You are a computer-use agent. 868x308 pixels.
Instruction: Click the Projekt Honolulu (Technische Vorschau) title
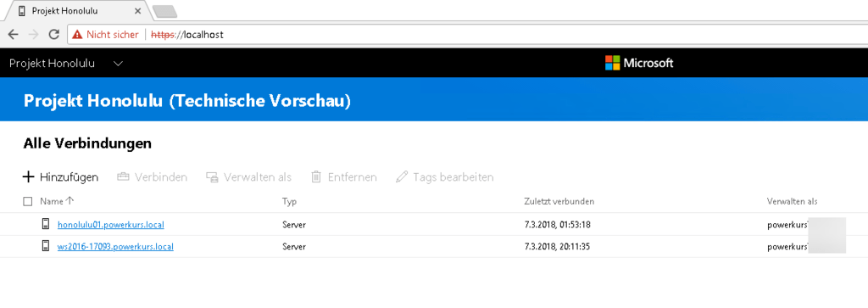point(187,102)
